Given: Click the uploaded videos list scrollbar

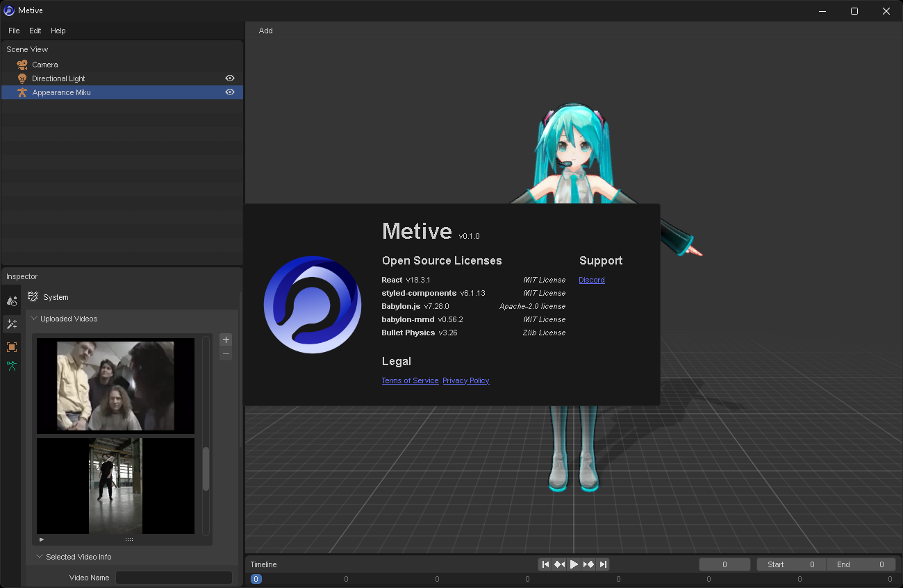Looking at the screenshot, I should 206,469.
